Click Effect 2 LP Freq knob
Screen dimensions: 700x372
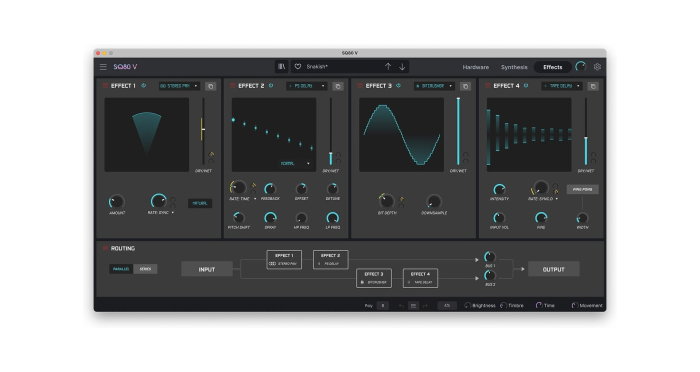(333, 218)
